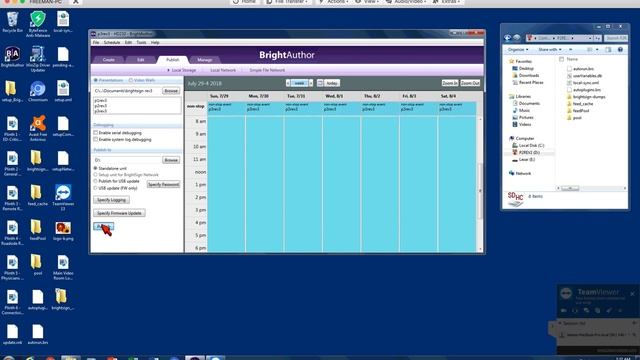640x360 pixels.
Task: Browse for the Publish to drive
Action: click(x=171, y=160)
